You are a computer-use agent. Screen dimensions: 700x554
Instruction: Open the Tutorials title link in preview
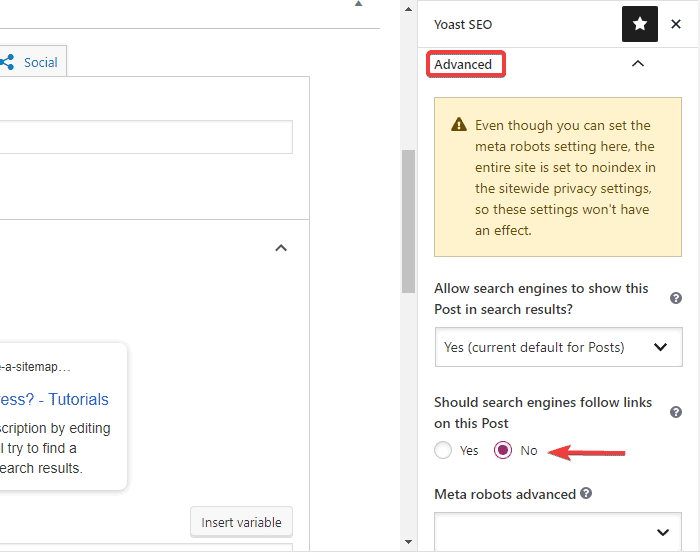(x=55, y=399)
